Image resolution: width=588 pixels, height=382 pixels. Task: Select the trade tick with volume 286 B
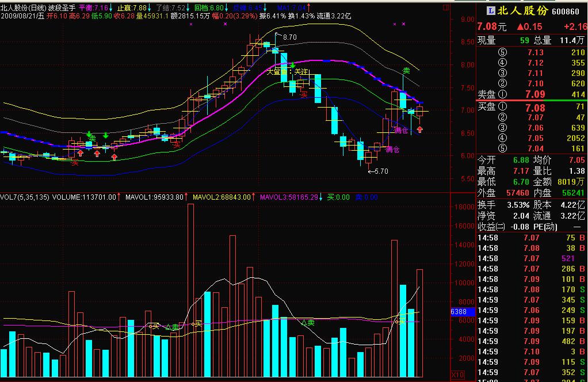[531, 269]
